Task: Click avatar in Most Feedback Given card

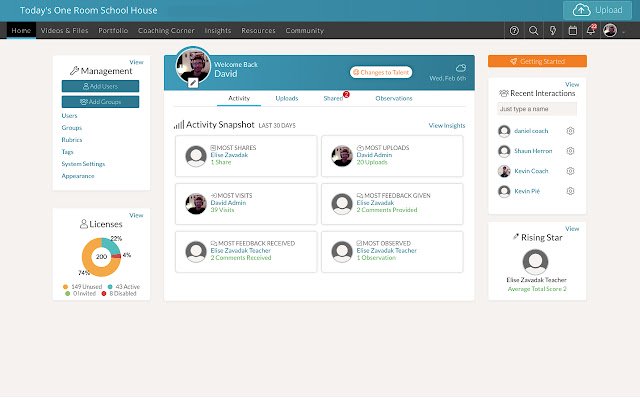Action: [x=342, y=204]
